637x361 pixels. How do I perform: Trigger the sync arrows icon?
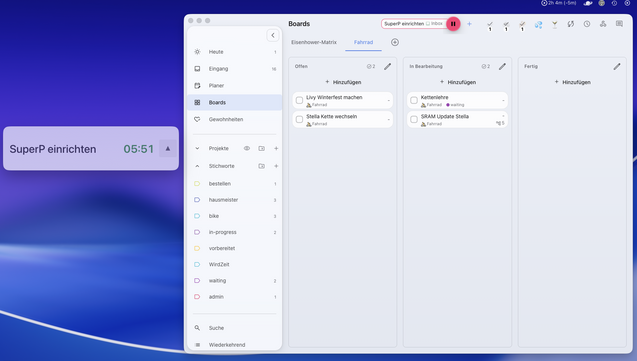(571, 24)
